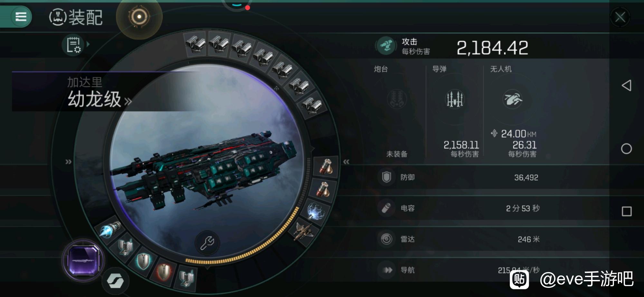The image size is (644, 297).
Task: Tap the Android back triangle button
Action: coord(626,85)
